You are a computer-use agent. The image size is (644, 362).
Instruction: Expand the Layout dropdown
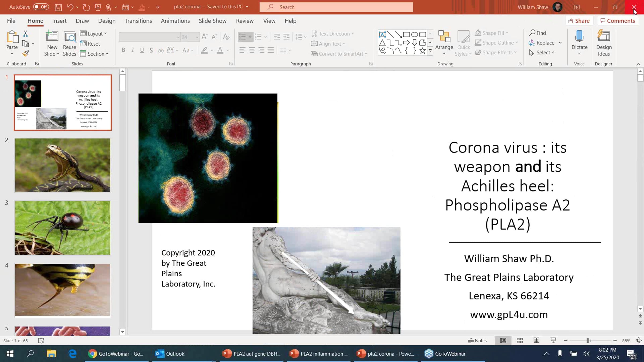[x=94, y=34]
